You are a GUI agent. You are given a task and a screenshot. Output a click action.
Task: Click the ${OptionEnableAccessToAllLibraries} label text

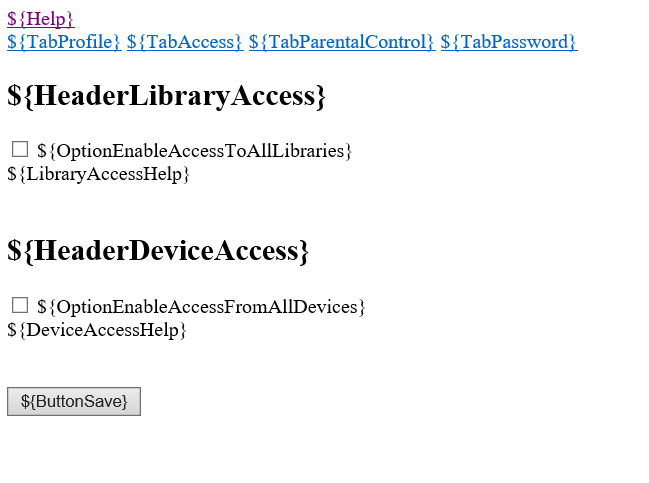tap(195, 151)
